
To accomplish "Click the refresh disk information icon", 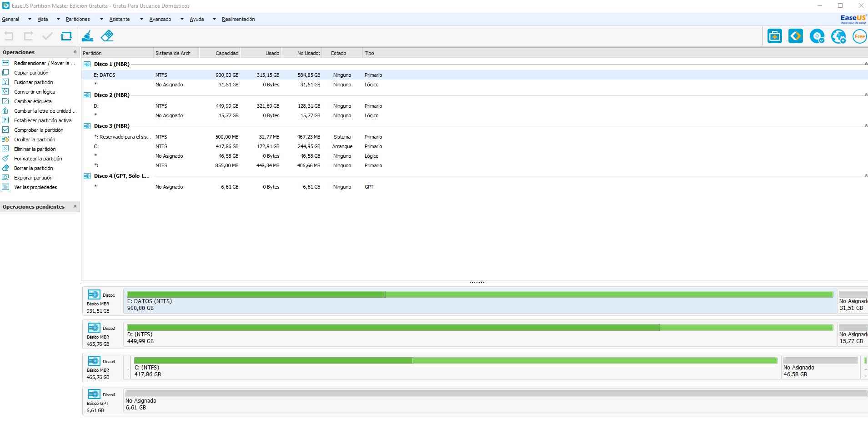I will 66,36.
